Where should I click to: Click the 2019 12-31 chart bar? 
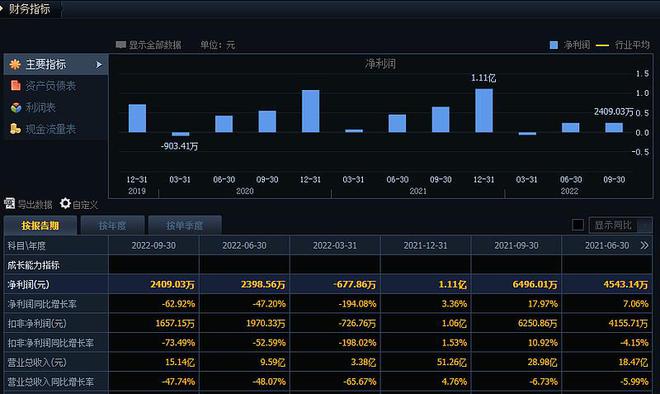[x=137, y=118]
